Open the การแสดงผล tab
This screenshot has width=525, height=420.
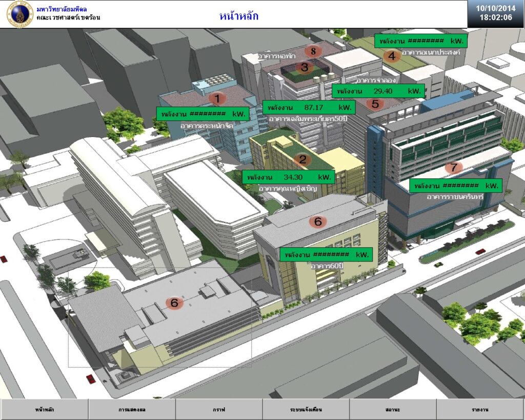[132, 409]
